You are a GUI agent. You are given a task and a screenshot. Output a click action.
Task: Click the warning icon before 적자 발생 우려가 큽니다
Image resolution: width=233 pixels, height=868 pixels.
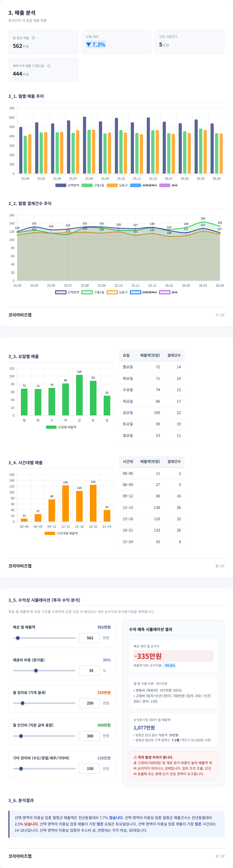coord(135,757)
